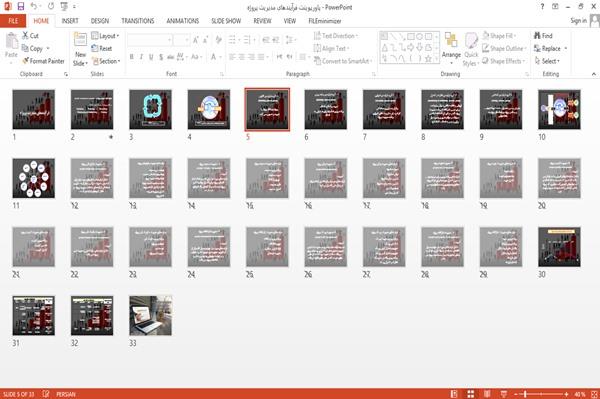
Task: Open the Layout dropdown
Action: point(106,36)
